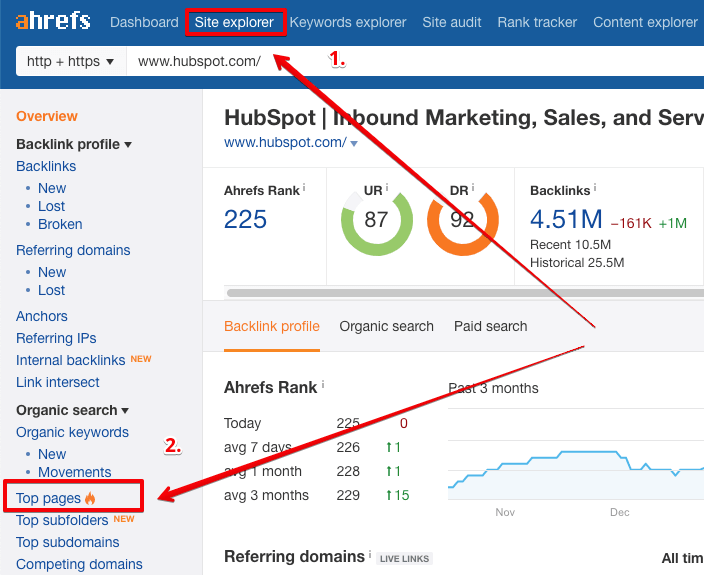Open Competing domains report
704x575 pixels.
79,564
